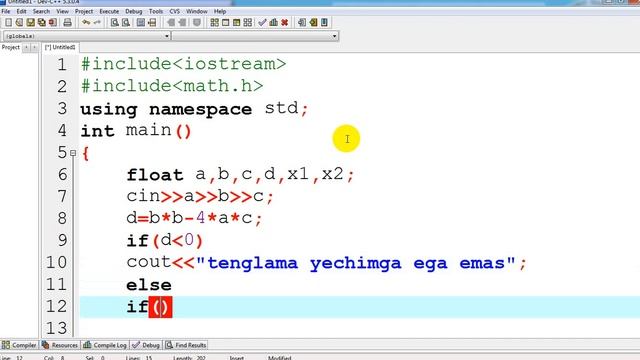Screen dimensions: 640x360
Task: Click the string "tenglama yechimga ega emas"
Action: [x=356, y=263]
